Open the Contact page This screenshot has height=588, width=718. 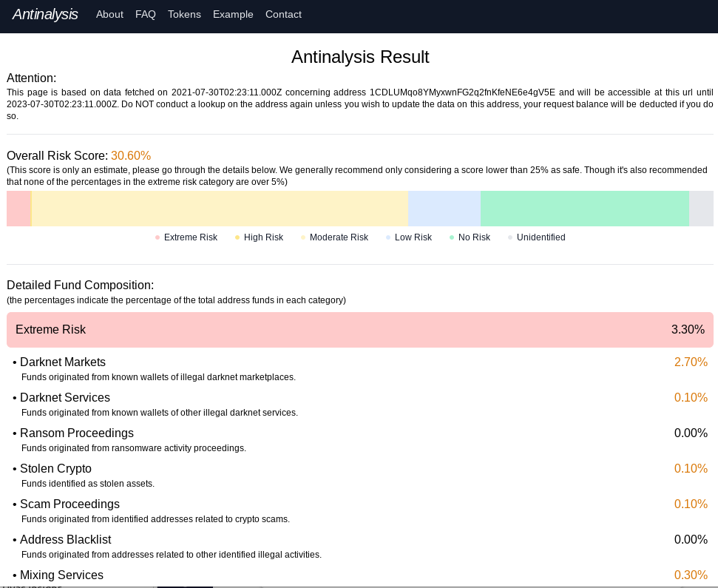[283, 15]
